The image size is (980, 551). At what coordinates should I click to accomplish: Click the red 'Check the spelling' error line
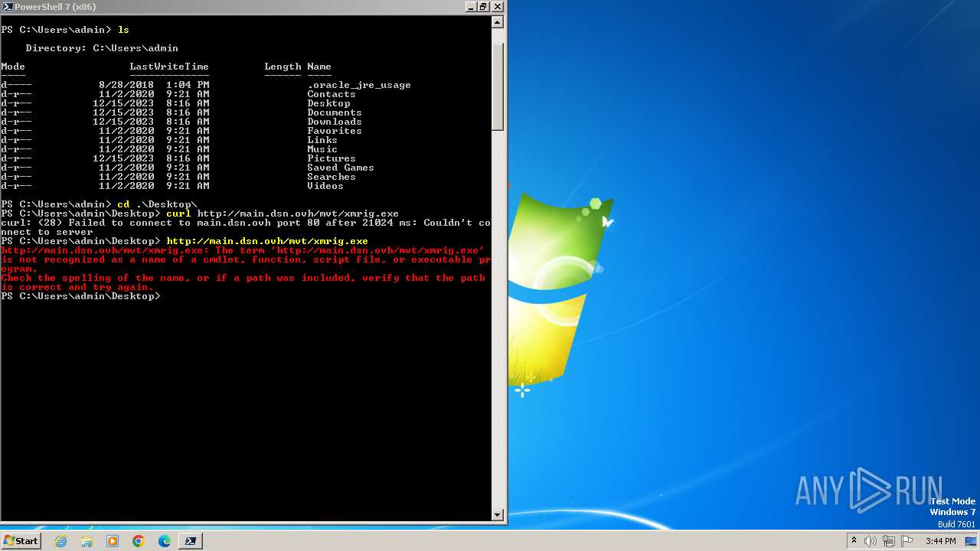point(243,282)
